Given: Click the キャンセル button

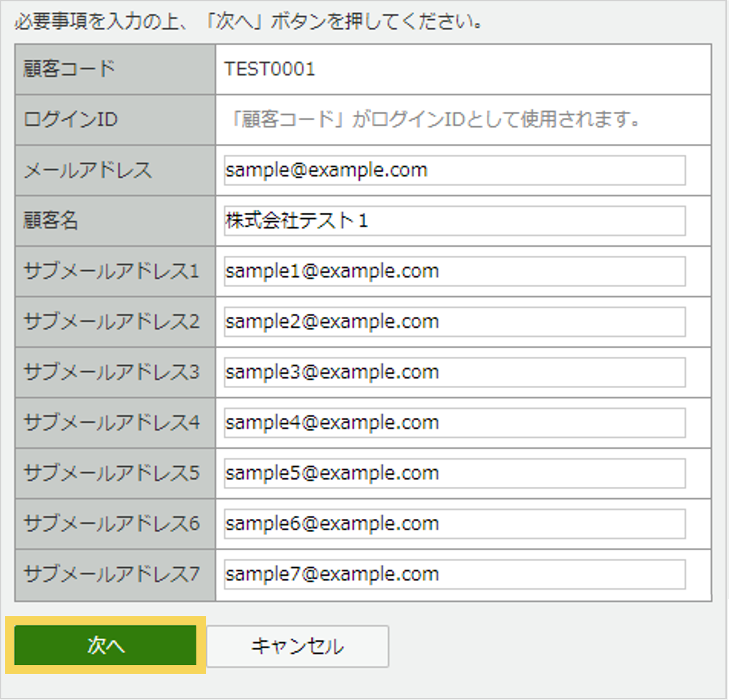Looking at the screenshot, I should [297, 646].
